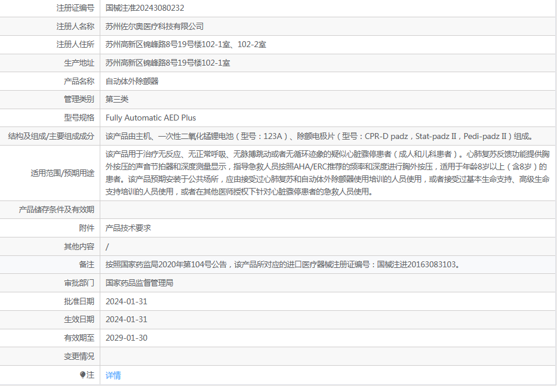Click the 注册人住所 label
This screenshot has width=557, height=392.
[x=75, y=44]
